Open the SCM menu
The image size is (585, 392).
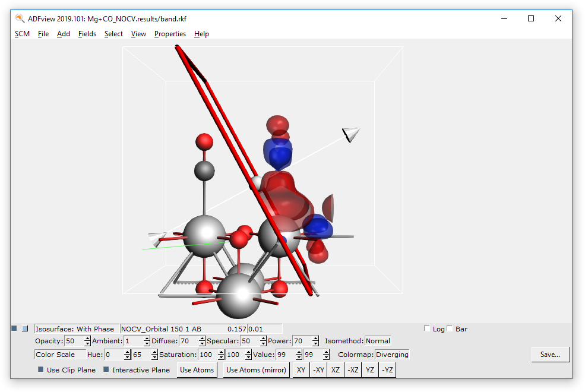click(22, 34)
